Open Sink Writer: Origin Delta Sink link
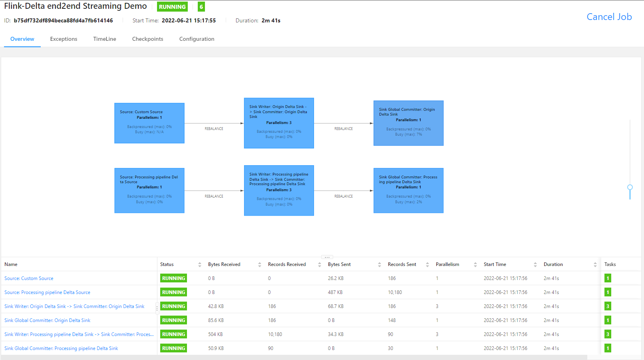Screen dimensions: 644x360 [x=74, y=306]
